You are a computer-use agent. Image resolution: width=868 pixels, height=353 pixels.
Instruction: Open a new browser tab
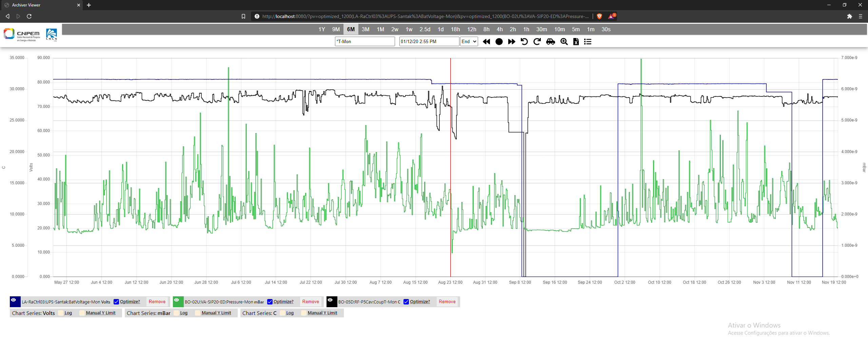[x=89, y=5]
